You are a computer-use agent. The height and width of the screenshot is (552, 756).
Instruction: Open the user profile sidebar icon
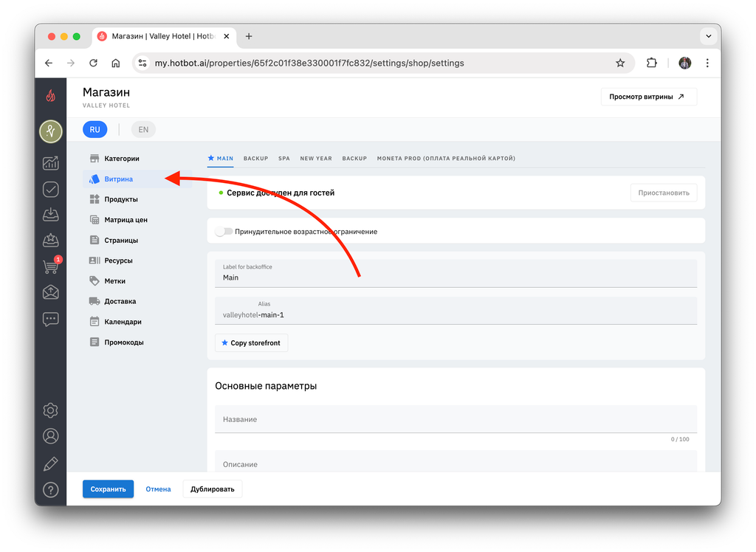[51, 436]
